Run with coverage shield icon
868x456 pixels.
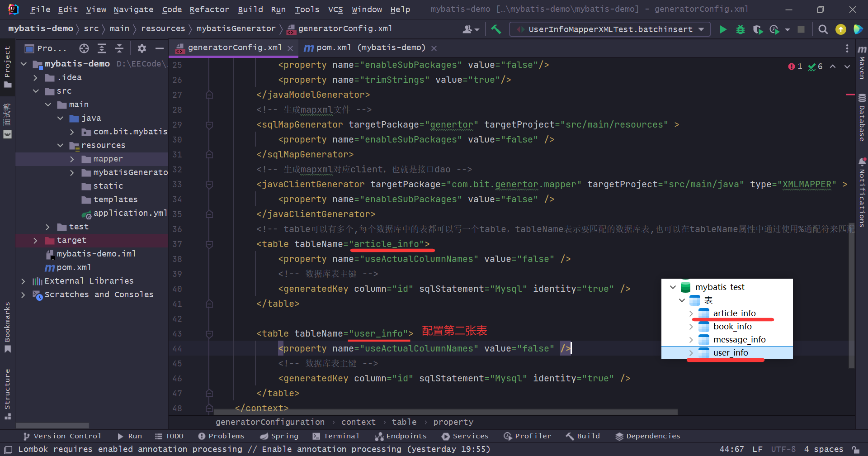coord(758,29)
